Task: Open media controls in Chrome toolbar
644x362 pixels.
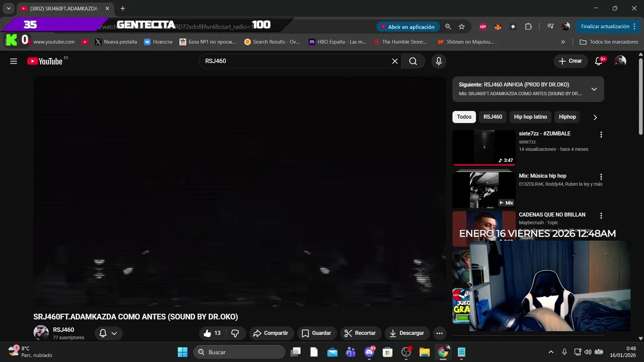Action: pyautogui.click(x=550, y=27)
